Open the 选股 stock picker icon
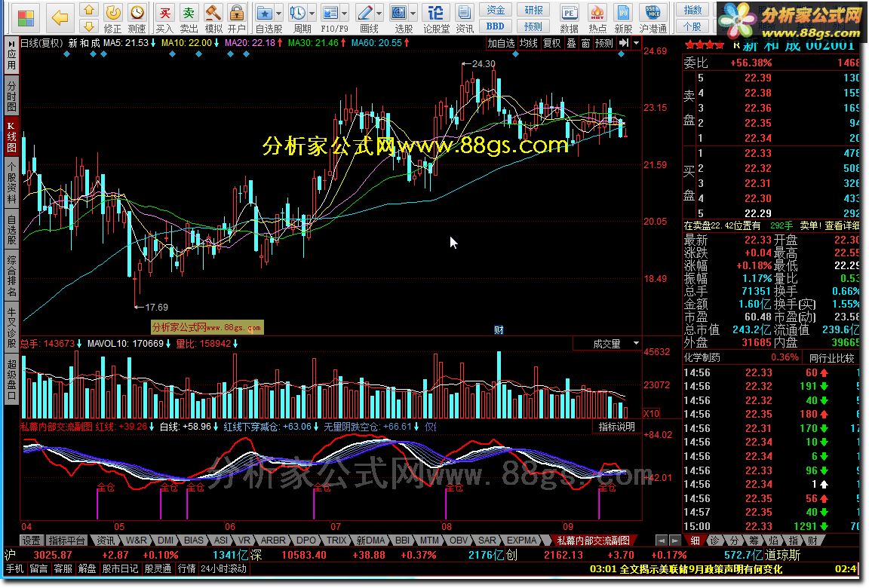 coord(398,13)
